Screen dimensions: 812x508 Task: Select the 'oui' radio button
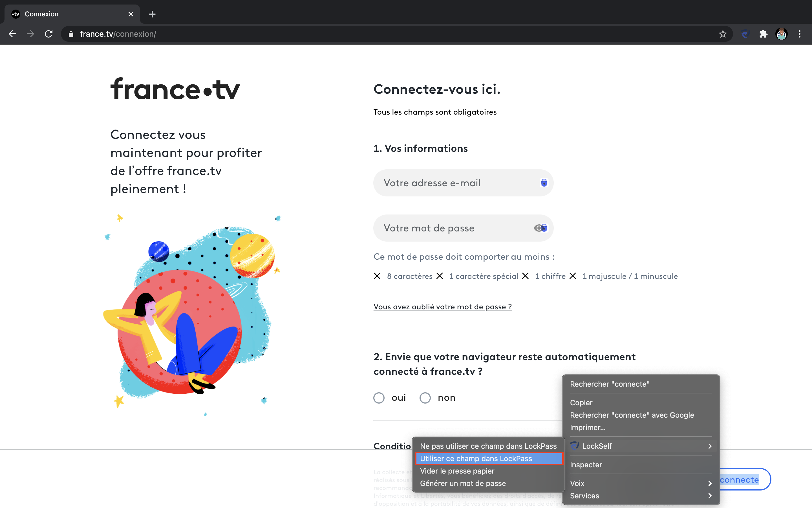(x=379, y=398)
